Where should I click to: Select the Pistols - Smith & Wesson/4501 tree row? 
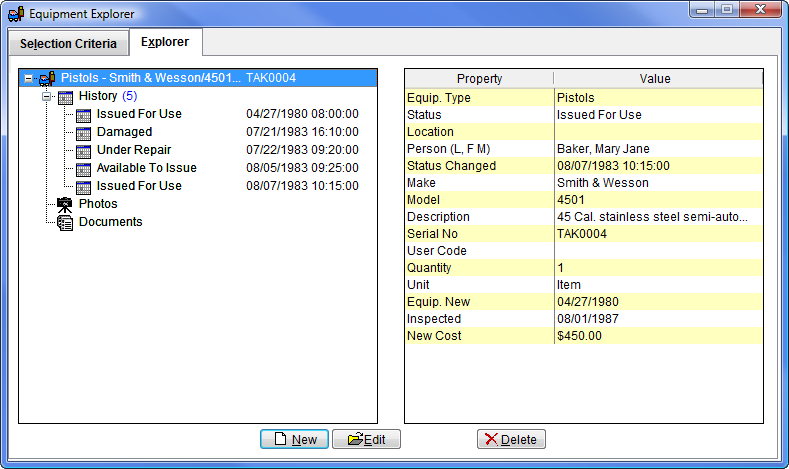[198, 78]
